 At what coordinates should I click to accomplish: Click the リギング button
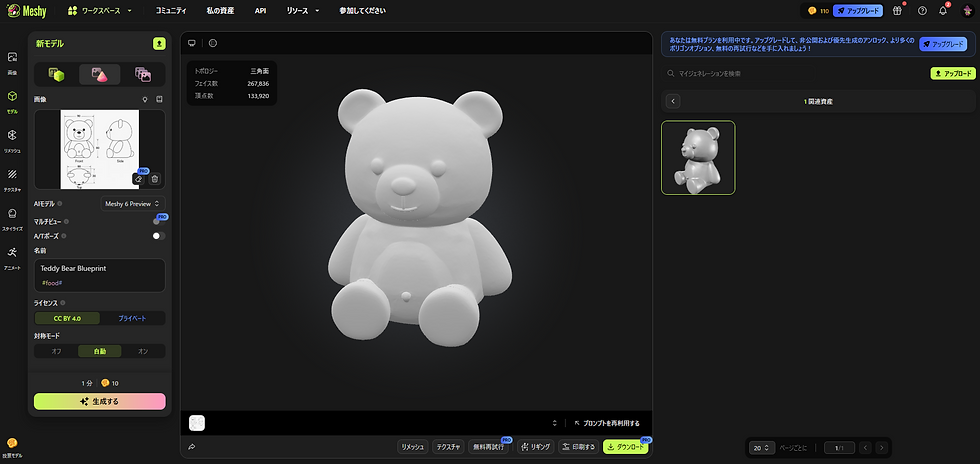536,446
